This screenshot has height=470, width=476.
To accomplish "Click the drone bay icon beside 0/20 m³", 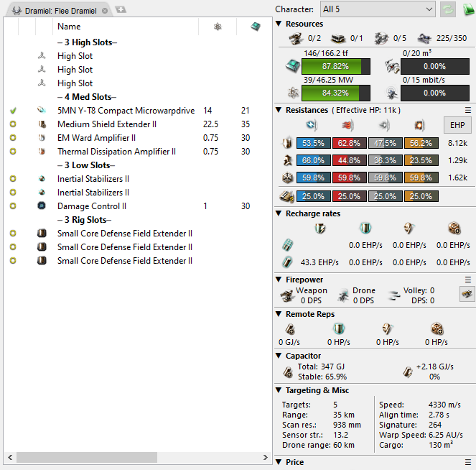I will click(391, 66).
